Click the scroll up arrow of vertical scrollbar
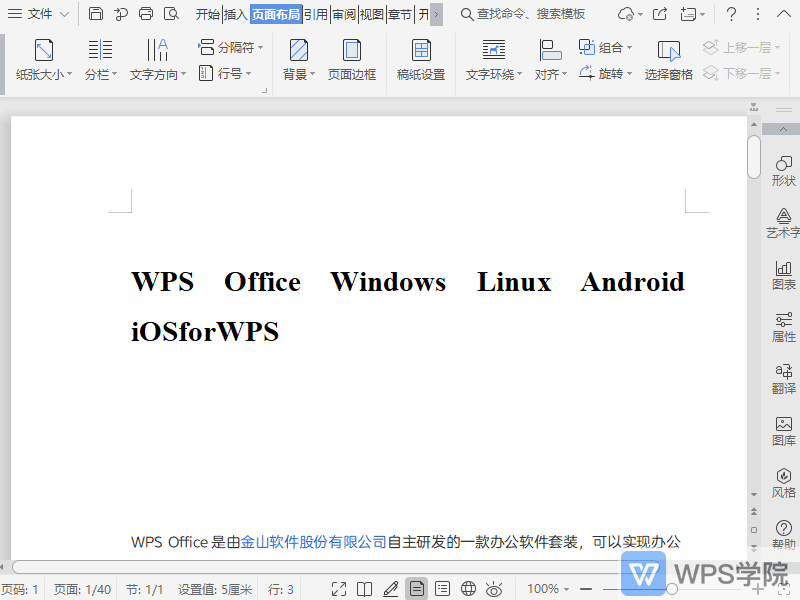This screenshot has height=600, width=800. click(x=754, y=124)
